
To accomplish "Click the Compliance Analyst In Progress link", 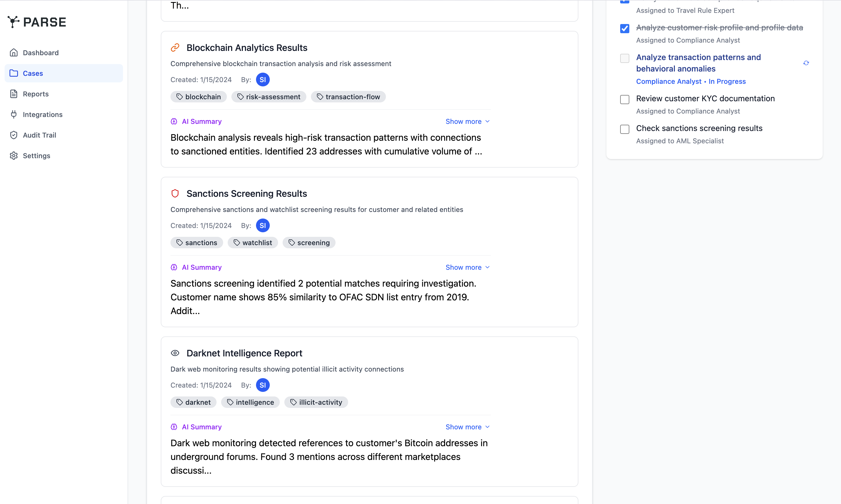I will (x=691, y=81).
